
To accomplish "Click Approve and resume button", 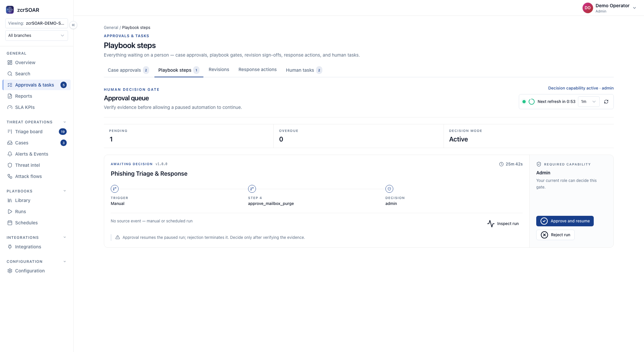I will (565, 221).
